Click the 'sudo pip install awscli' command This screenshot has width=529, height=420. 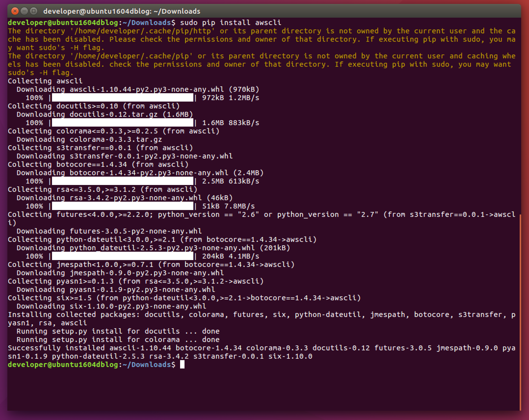point(230,23)
